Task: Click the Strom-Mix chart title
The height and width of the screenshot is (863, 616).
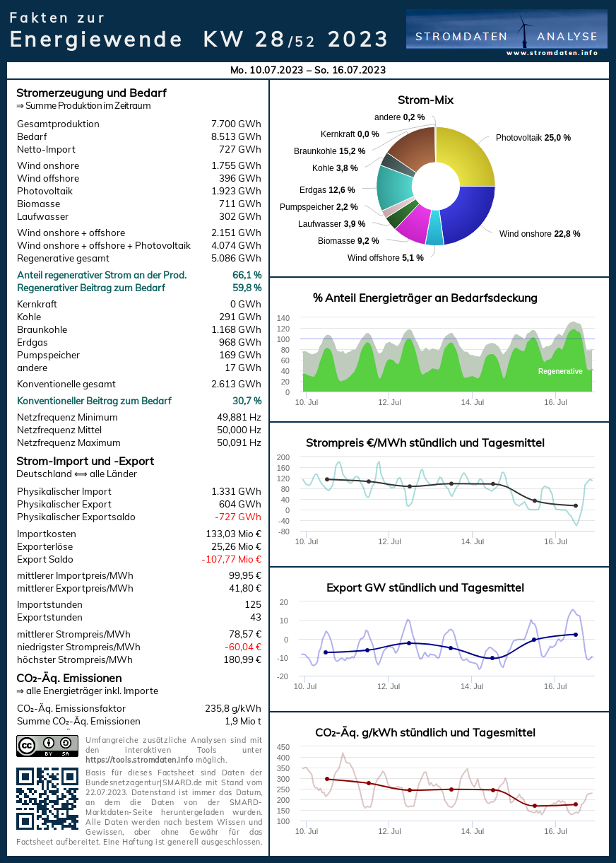Action: 425,100
